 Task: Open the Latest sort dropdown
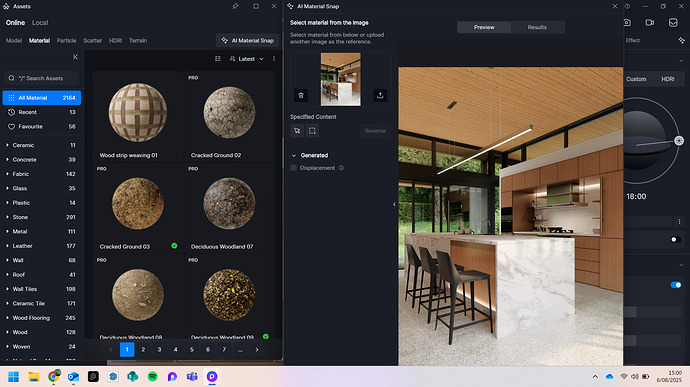point(246,59)
